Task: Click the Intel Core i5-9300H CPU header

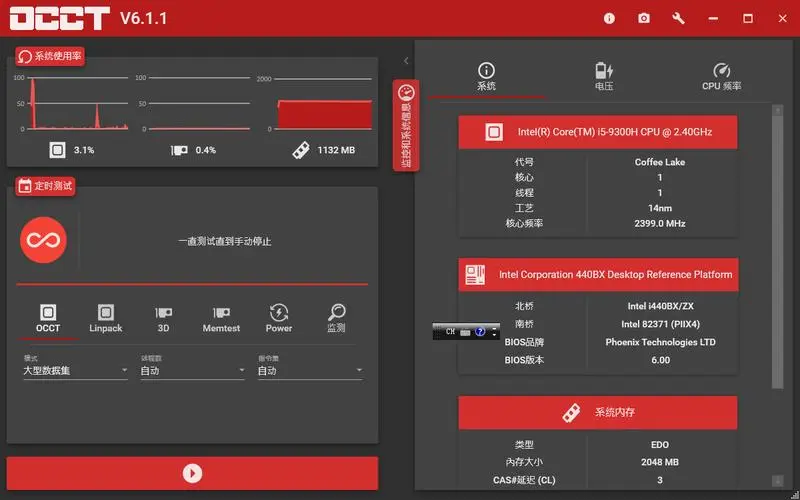Action: pos(598,132)
